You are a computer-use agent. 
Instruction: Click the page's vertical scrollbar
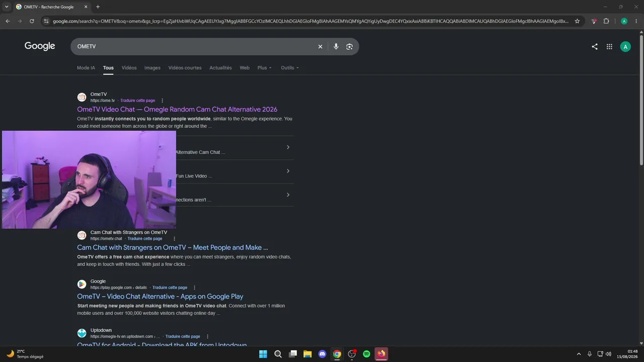pyautogui.click(x=641, y=101)
